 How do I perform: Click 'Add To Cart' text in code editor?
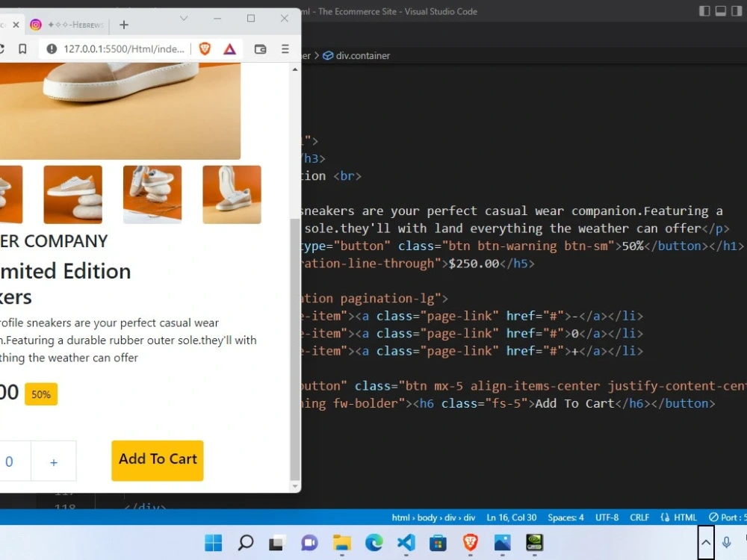[x=575, y=404]
